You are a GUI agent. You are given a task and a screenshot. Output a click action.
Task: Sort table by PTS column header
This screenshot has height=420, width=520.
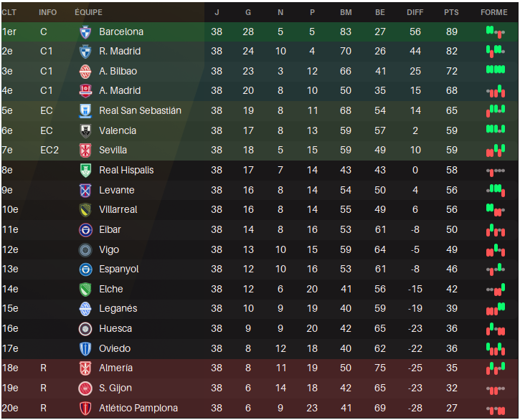[451, 12]
